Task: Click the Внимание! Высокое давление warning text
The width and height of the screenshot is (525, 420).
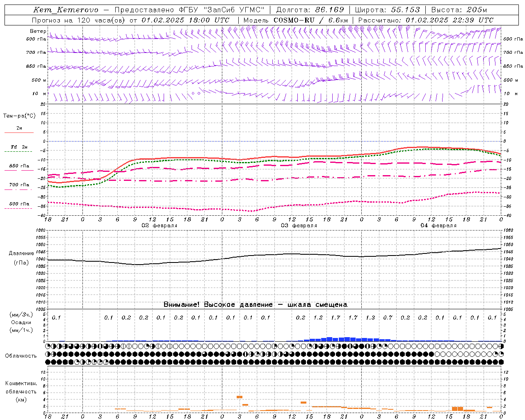Action: [256, 305]
